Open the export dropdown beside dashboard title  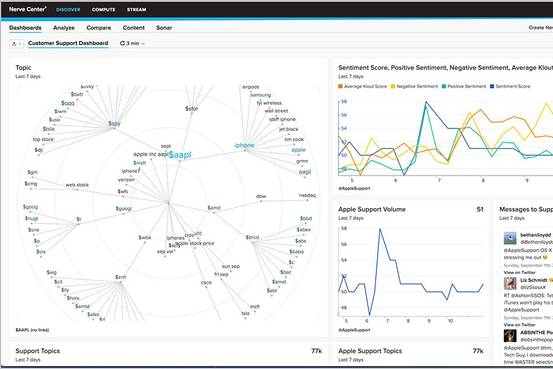tap(17, 43)
